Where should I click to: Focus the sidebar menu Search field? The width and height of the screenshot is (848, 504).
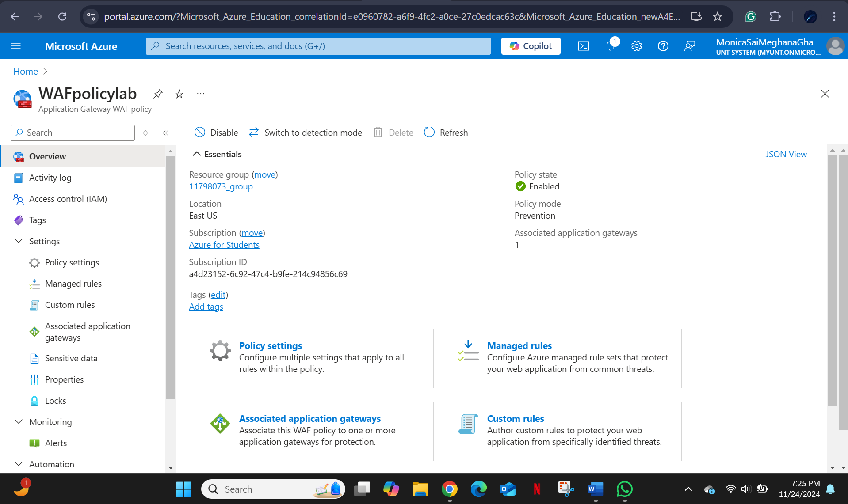pos(73,133)
